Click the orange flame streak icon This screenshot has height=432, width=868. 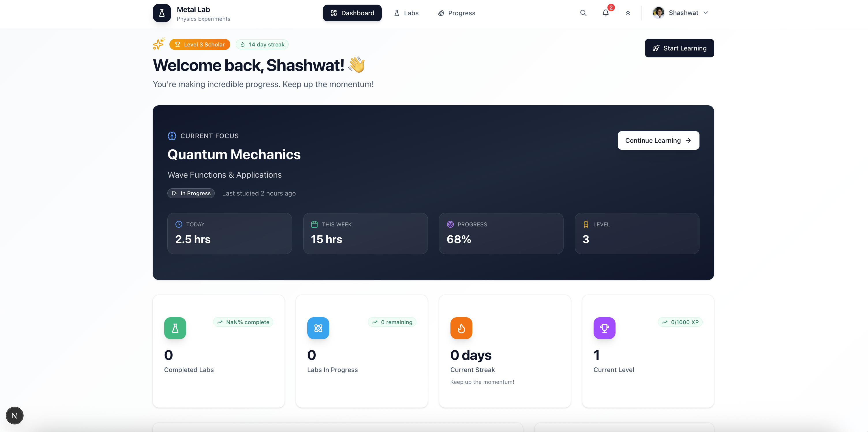461,328
